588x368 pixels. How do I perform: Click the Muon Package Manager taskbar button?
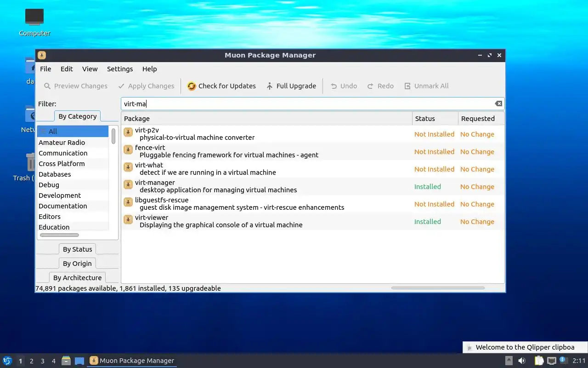132,361
